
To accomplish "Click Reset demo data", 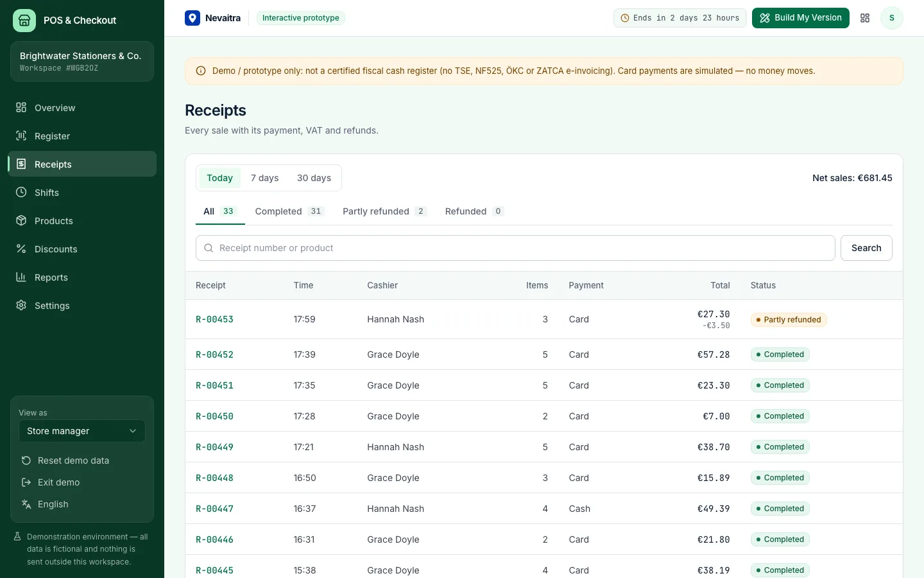I will coord(82,460).
